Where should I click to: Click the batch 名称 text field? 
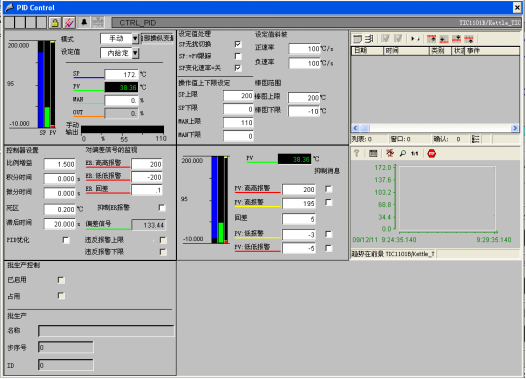click(x=106, y=331)
